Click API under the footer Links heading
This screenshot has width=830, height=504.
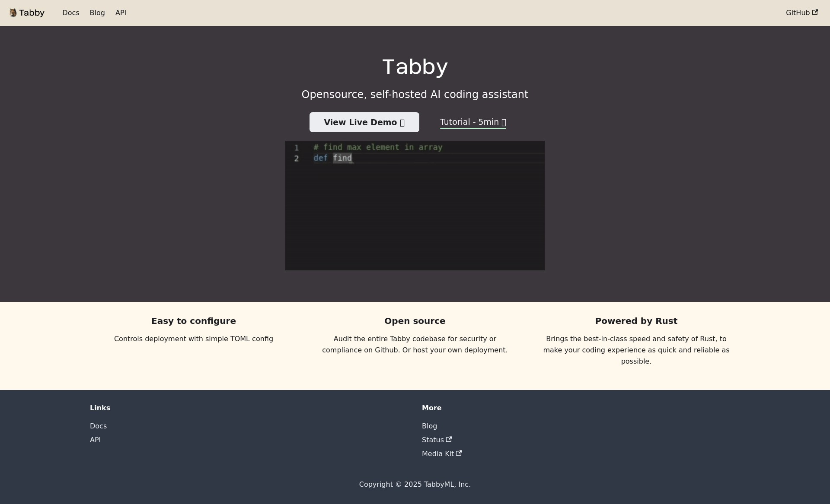95,440
